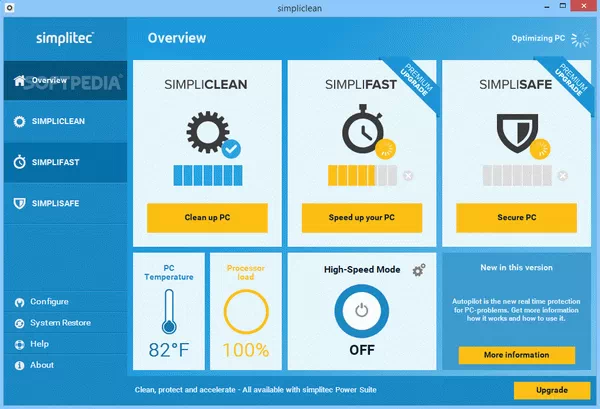Click the Overview page heading
The width and height of the screenshot is (600, 409).
coord(177,38)
